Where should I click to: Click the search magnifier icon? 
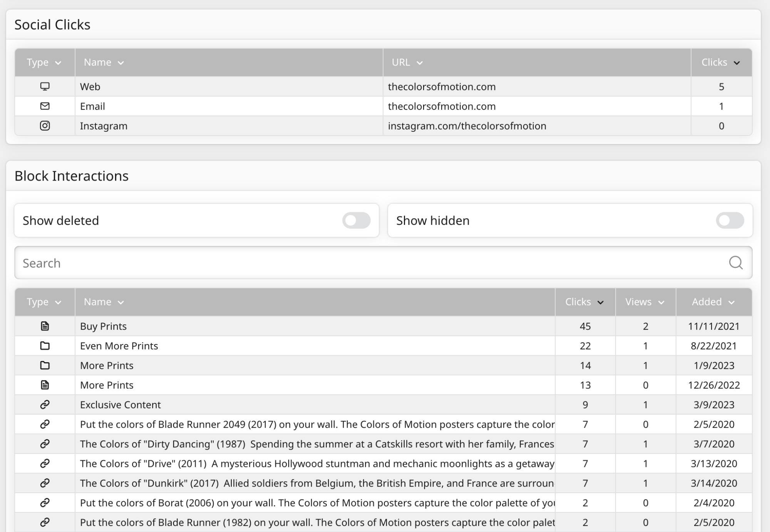[x=735, y=263]
